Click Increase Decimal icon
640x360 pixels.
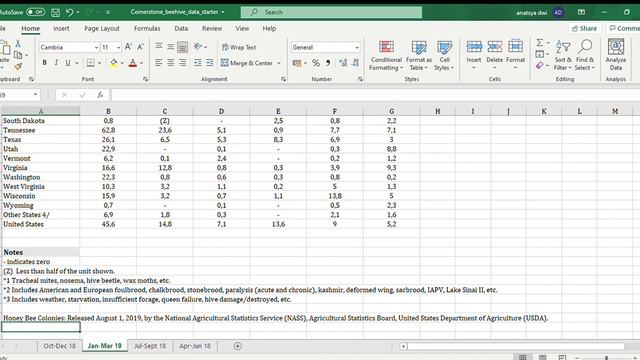coord(343,63)
